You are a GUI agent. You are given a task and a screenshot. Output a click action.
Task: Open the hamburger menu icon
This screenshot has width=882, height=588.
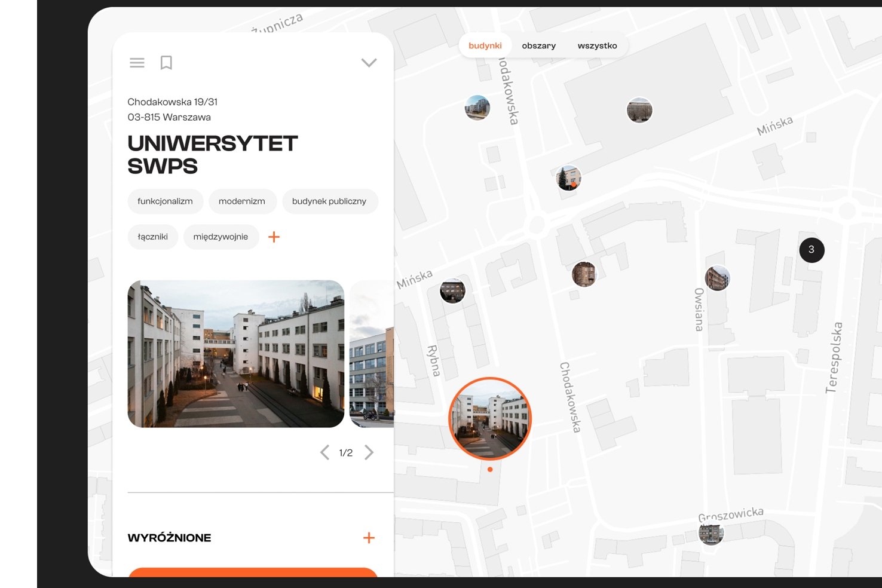point(137,63)
